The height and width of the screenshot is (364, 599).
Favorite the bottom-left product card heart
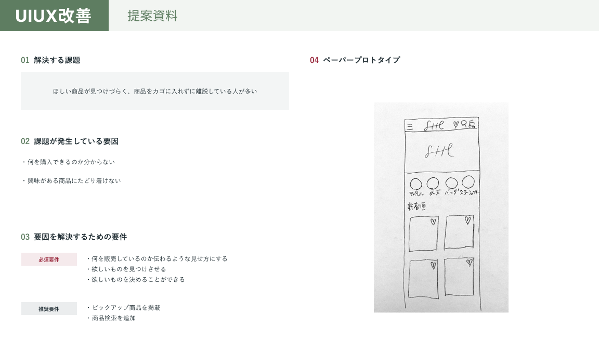click(433, 265)
